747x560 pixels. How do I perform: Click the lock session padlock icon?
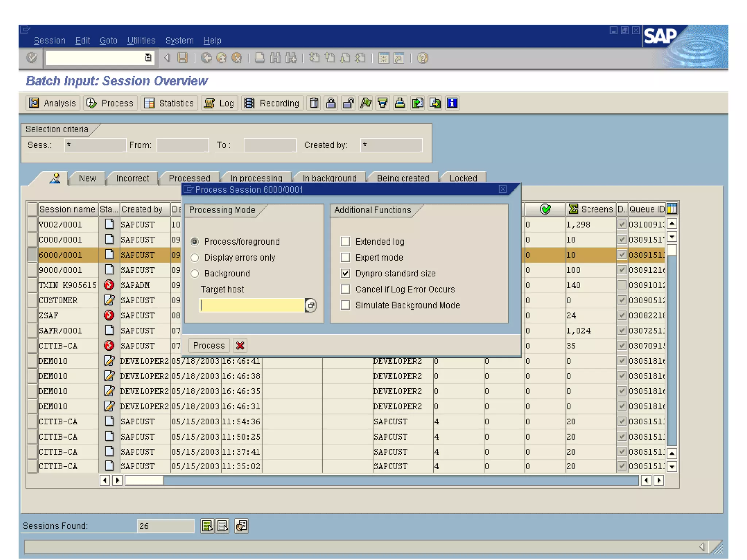click(331, 103)
